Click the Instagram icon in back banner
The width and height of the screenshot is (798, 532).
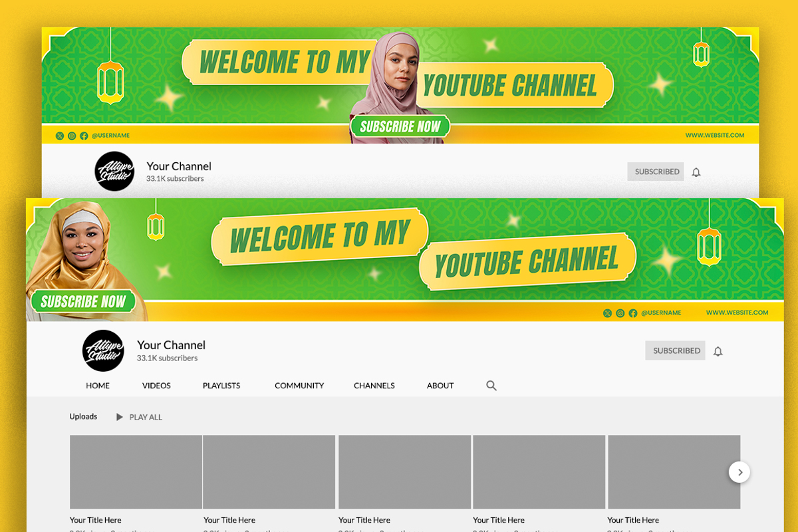coord(72,136)
